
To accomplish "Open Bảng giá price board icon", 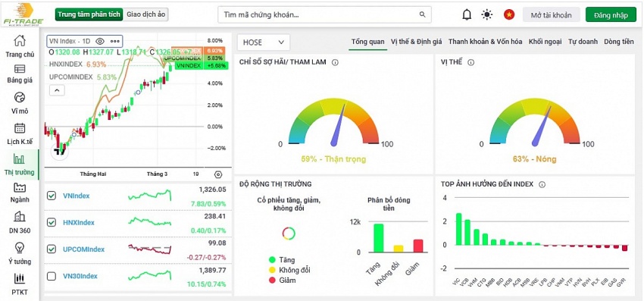I will pyautogui.click(x=20, y=69).
